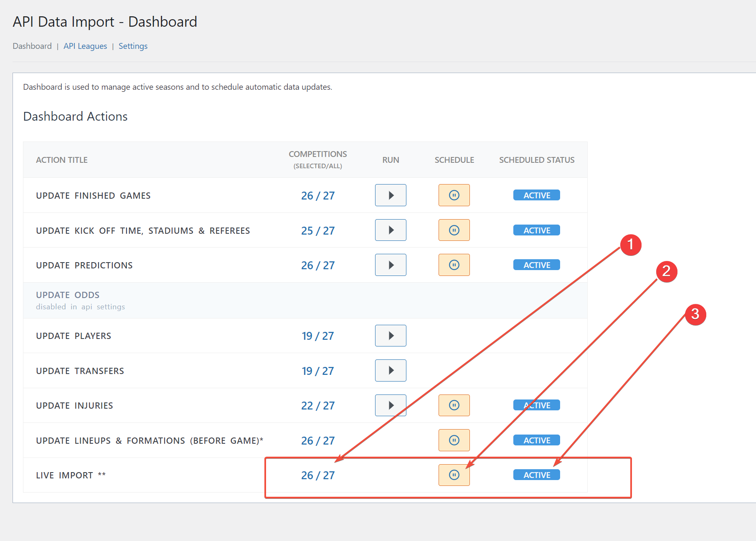Click the Dashboard navigation link
756x541 pixels.
pyautogui.click(x=32, y=46)
